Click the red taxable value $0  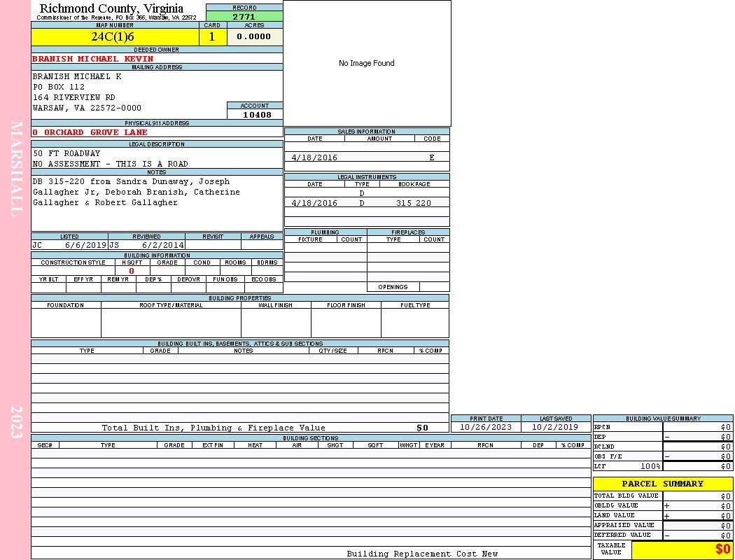[x=722, y=549]
